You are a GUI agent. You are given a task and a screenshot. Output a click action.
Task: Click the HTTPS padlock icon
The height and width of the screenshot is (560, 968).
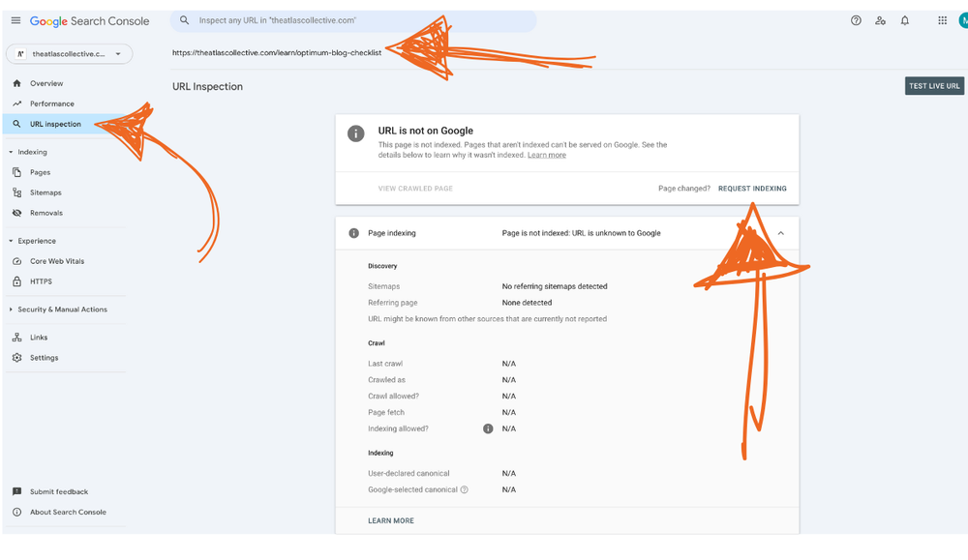(16, 281)
